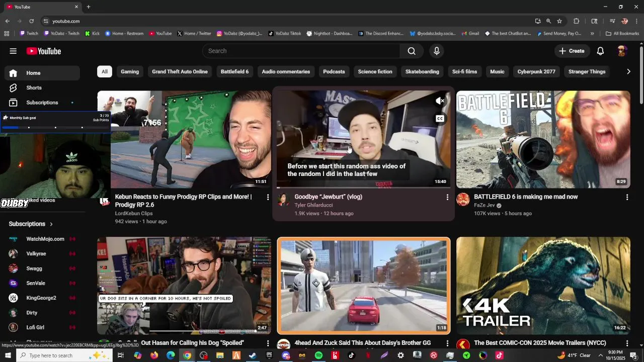Viewport: 644px width, 362px height.
Task: Click the search magnifier button
Action: click(412, 51)
